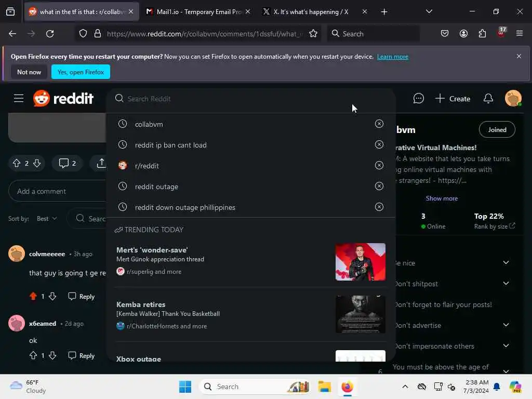The image size is (532, 399).
Task: Expand the 'Don't shitpost' rule
Action: pos(506,284)
